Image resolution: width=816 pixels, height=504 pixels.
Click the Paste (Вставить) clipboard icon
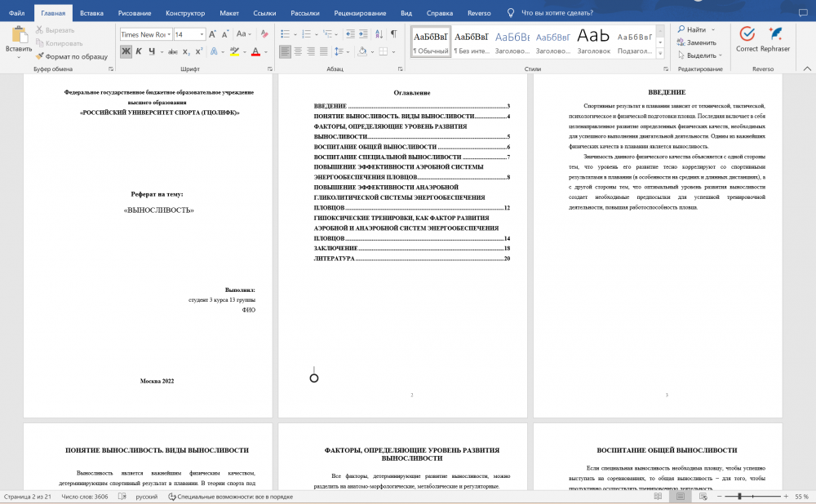20,34
